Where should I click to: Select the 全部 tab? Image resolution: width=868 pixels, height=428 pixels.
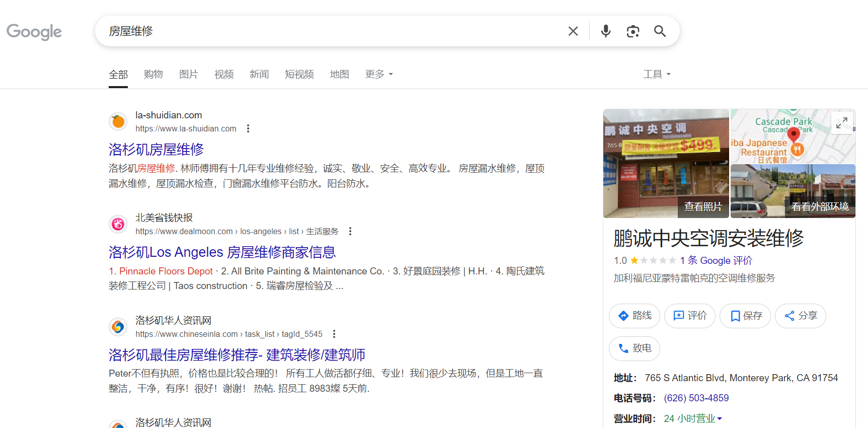(x=118, y=75)
